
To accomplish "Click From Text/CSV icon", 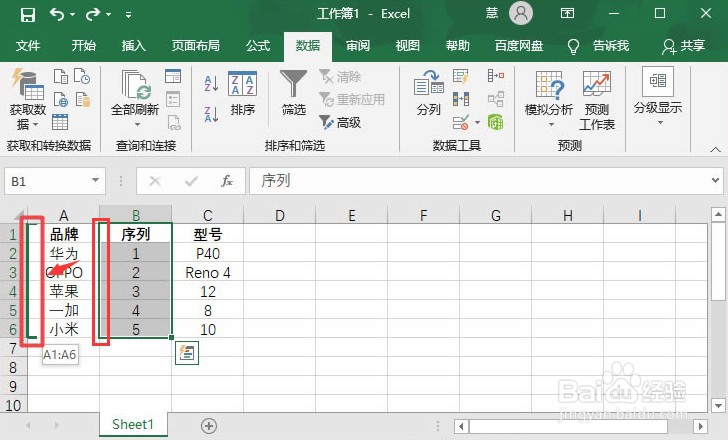I will click(61, 76).
